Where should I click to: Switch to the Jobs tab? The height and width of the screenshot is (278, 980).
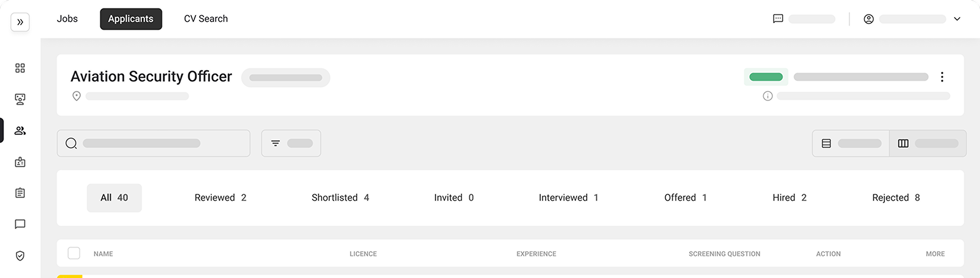tap(67, 19)
